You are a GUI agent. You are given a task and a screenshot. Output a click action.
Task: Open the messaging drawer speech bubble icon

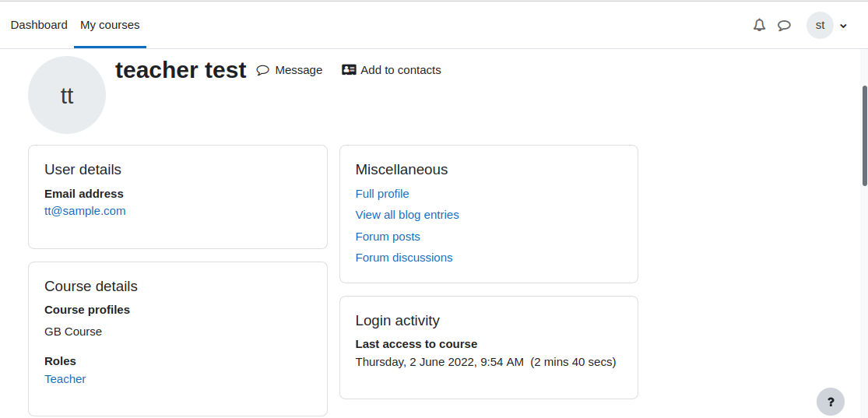tap(784, 26)
